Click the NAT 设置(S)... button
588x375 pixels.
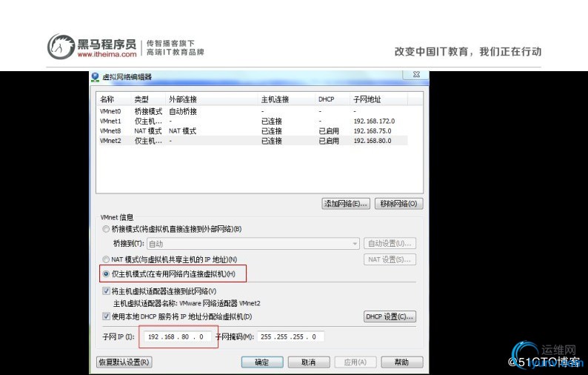(390, 259)
